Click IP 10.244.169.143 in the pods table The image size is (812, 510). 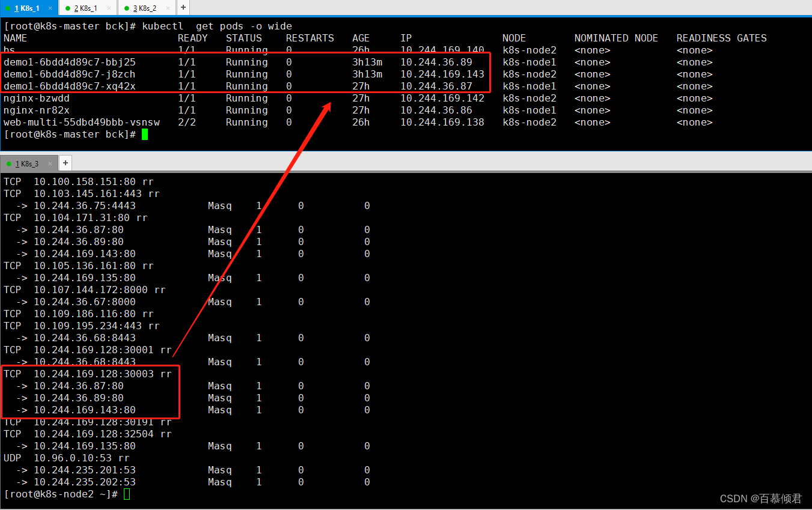(x=442, y=74)
